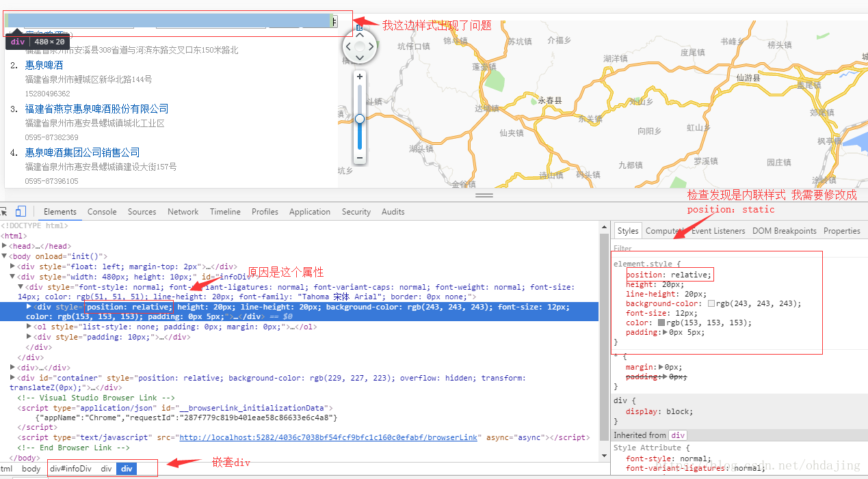
Task: Open color rgb(153,153,153) swatch
Action: pyautogui.click(x=661, y=323)
